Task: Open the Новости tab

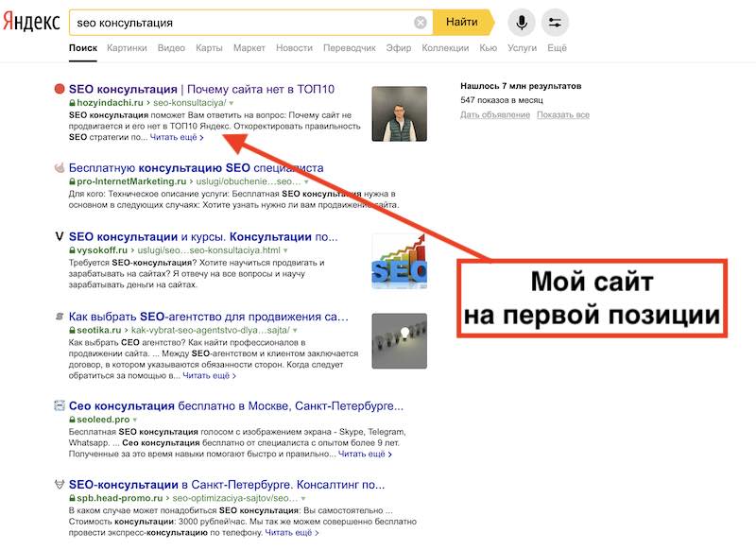Action: click(x=294, y=47)
